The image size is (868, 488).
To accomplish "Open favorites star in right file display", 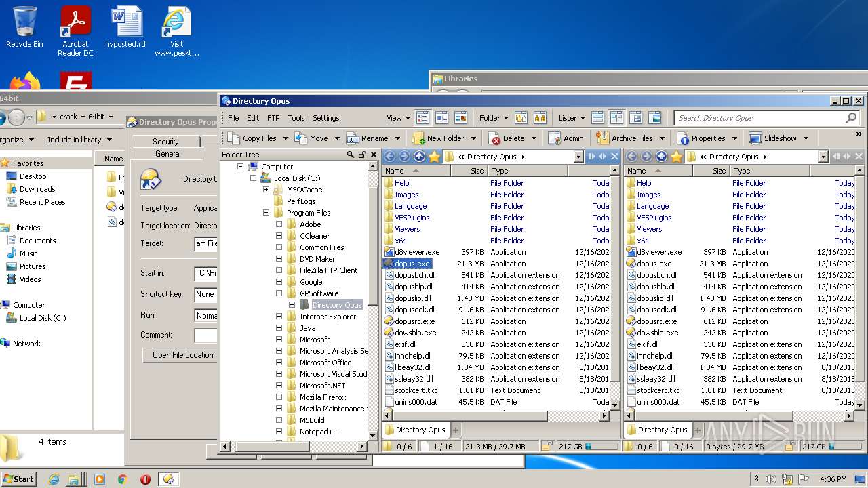I will point(677,157).
